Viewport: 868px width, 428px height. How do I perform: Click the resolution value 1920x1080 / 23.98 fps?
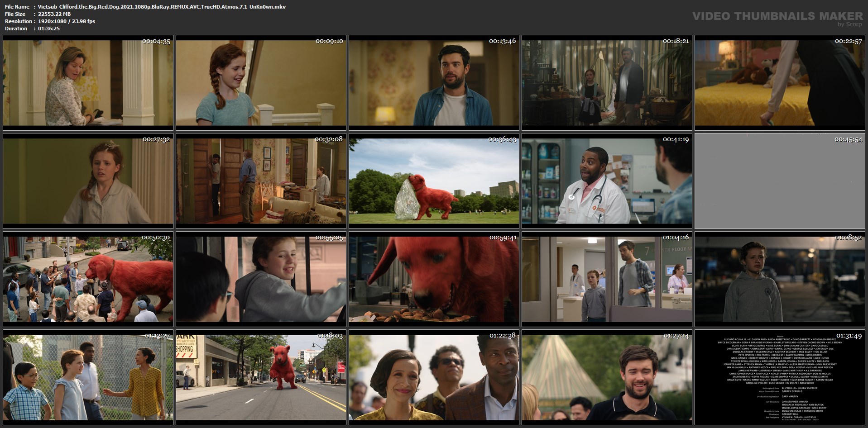click(66, 21)
